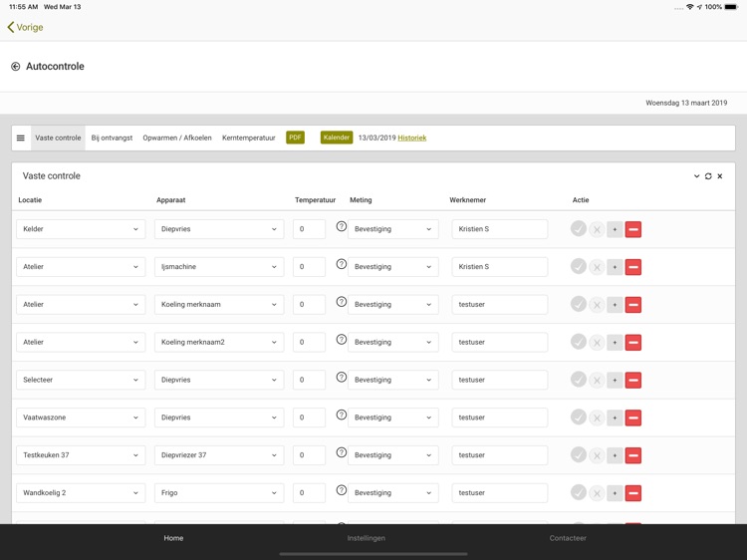
Task: Add a row after Ijsmachine with plus button
Action: coord(615,267)
